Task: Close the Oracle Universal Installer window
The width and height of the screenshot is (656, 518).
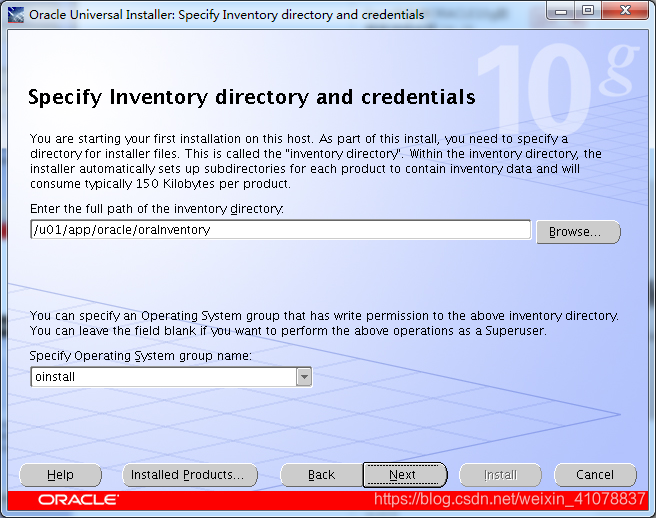Action: click(x=625, y=10)
